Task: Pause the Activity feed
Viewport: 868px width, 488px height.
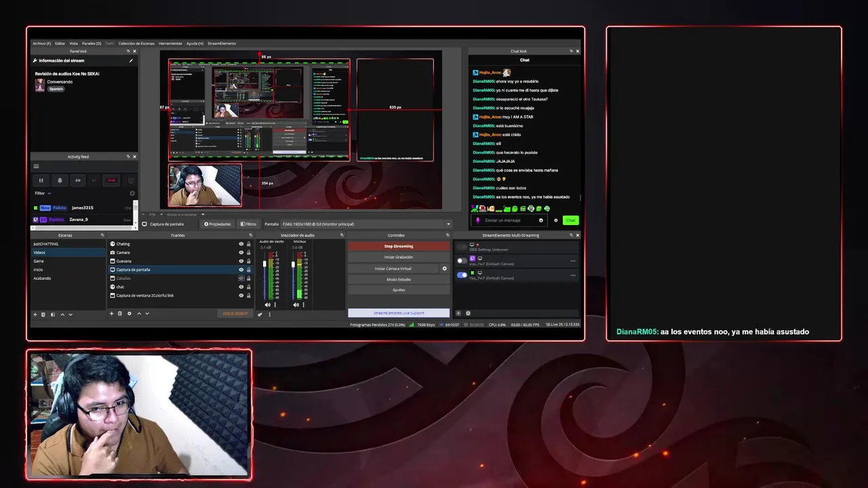Action: pyautogui.click(x=41, y=180)
